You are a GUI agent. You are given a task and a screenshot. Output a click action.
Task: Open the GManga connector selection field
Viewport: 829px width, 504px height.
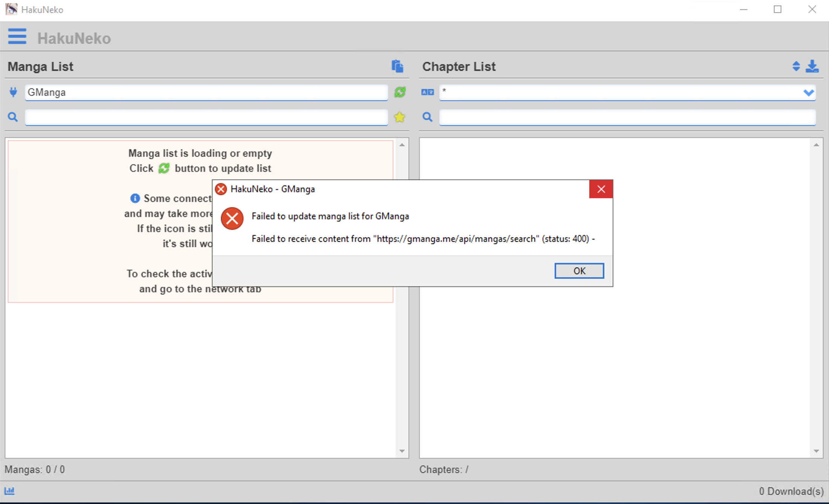pos(206,92)
